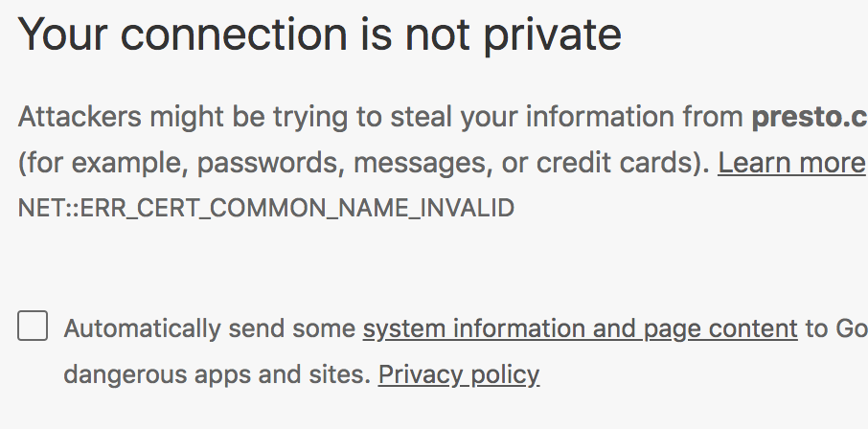Open the Privacy policy link

[459, 373]
